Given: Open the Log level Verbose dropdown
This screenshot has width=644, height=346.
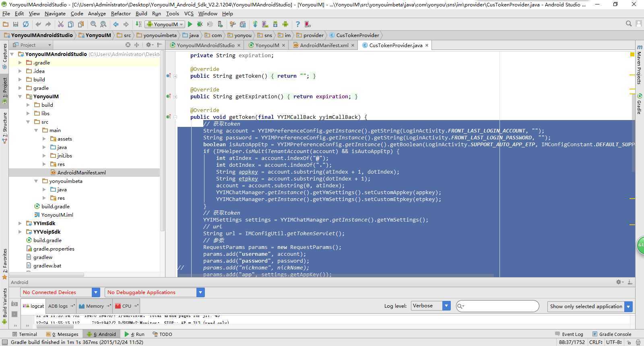Looking at the screenshot, I should (431, 306).
